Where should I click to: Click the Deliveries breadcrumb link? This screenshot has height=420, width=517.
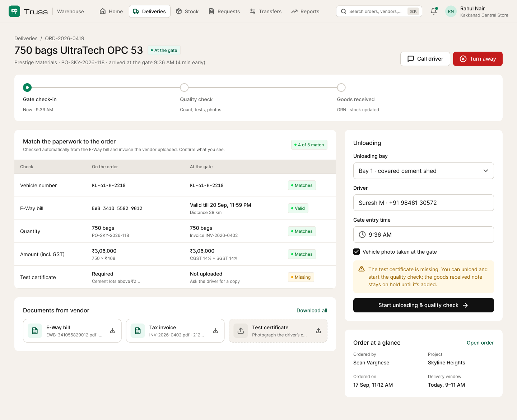[26, 38]
